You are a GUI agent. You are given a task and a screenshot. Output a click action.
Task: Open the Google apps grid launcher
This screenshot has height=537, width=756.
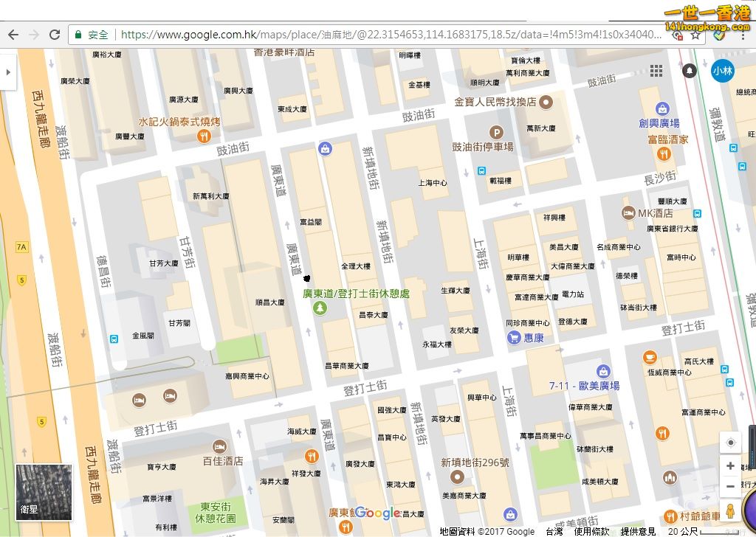[656, 71]
